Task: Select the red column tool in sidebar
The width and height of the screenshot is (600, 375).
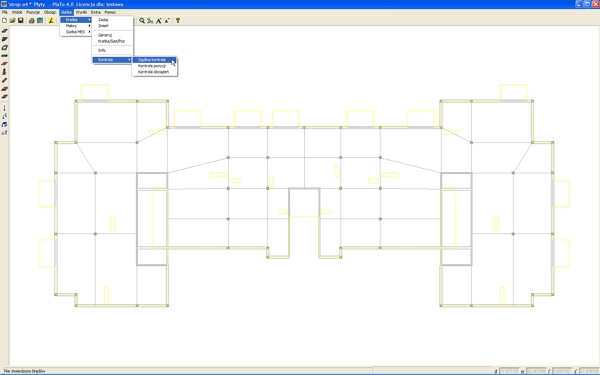Action: click(5, 72)
